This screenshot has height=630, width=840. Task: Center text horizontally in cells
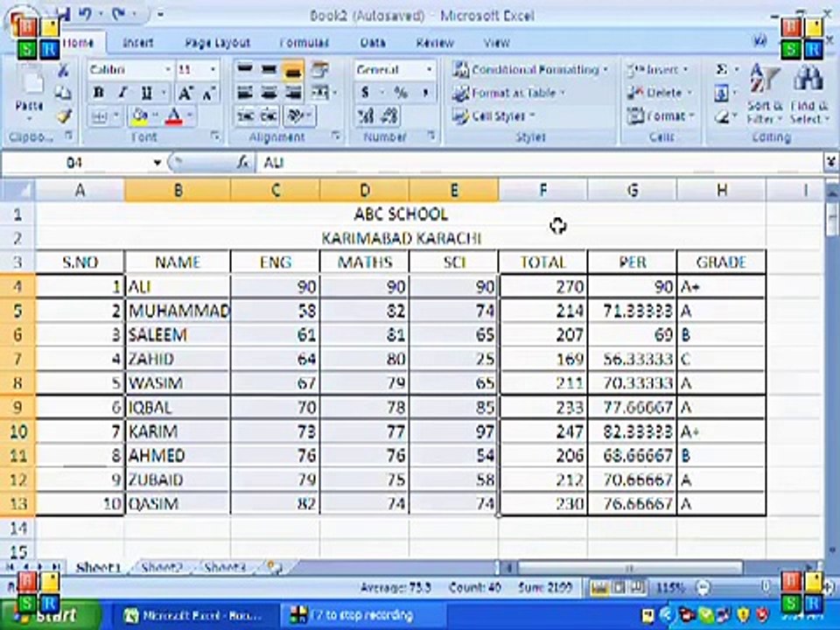(269, 93)
